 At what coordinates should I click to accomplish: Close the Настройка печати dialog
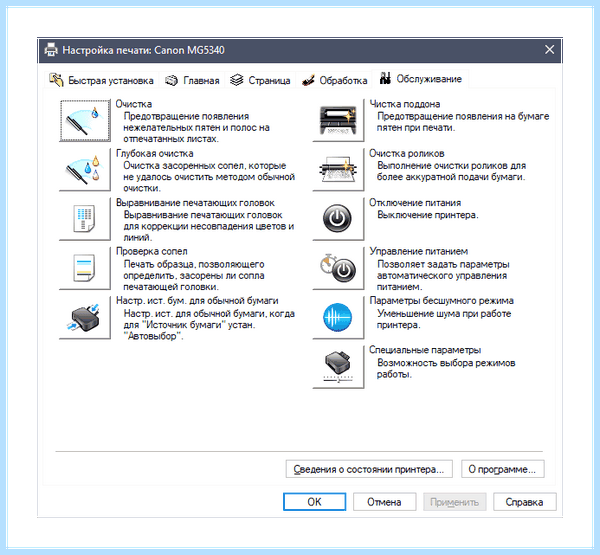click(x=549, y=50)
